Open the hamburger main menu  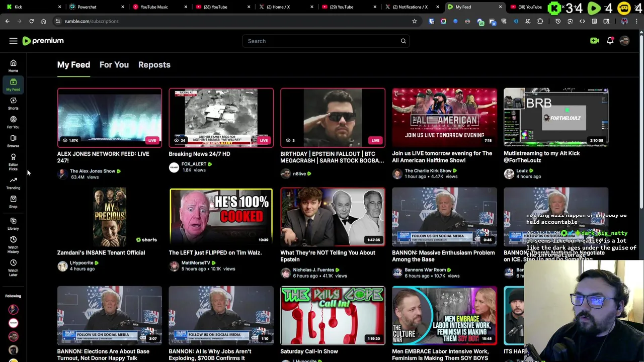tap(13, 41)
